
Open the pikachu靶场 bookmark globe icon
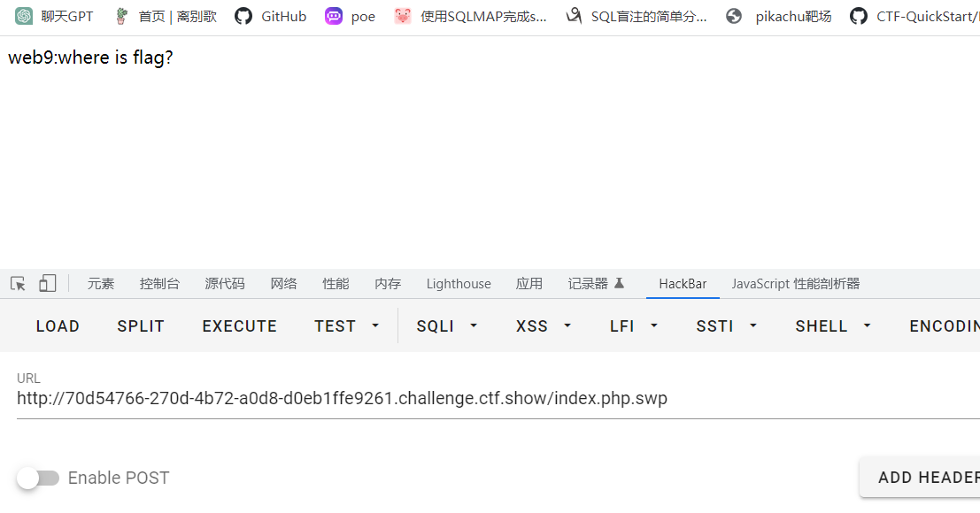[734, 16]
